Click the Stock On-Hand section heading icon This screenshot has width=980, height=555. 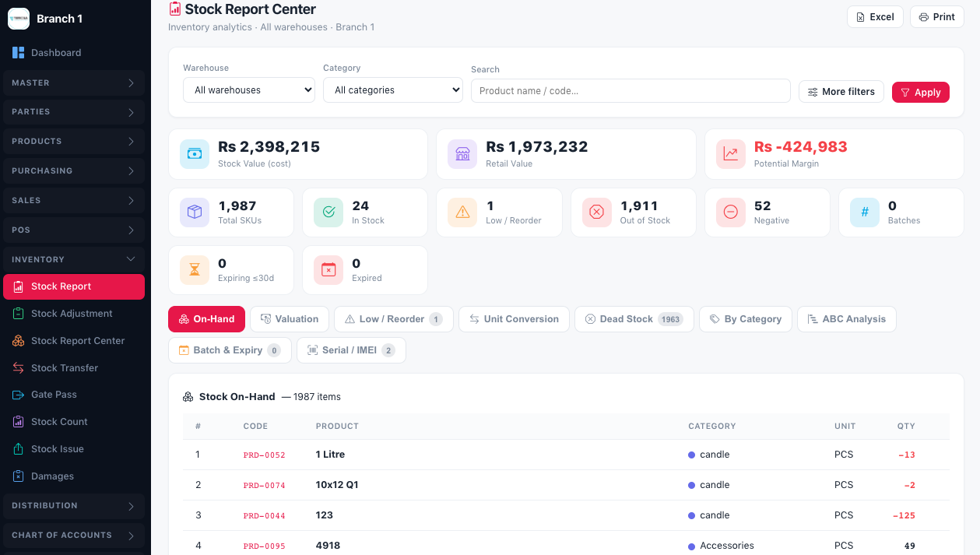[x=188, y=397]
